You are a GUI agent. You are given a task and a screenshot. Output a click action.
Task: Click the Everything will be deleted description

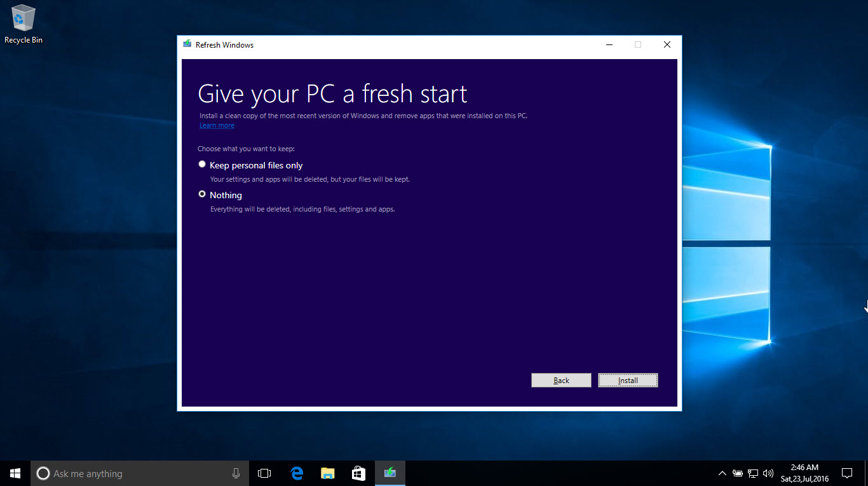pos(302,209)
